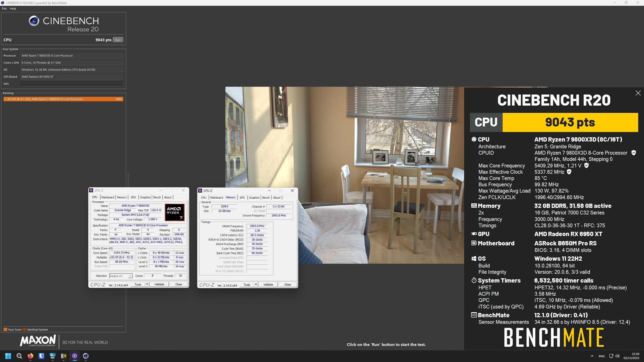Click the verified shield next to CPUID
The height and width of the screenshot is (362, 644).
634,153
